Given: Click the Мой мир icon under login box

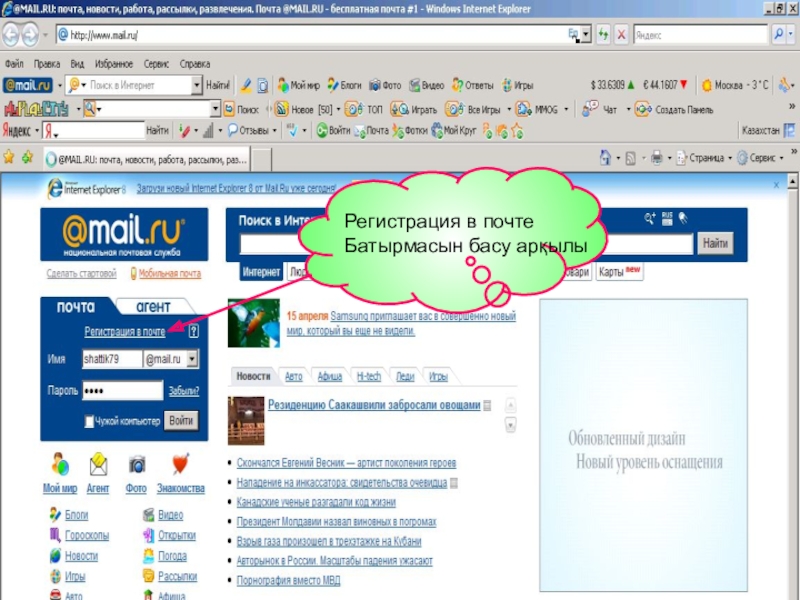Looking at the screenshot, I should coord(60,465).
